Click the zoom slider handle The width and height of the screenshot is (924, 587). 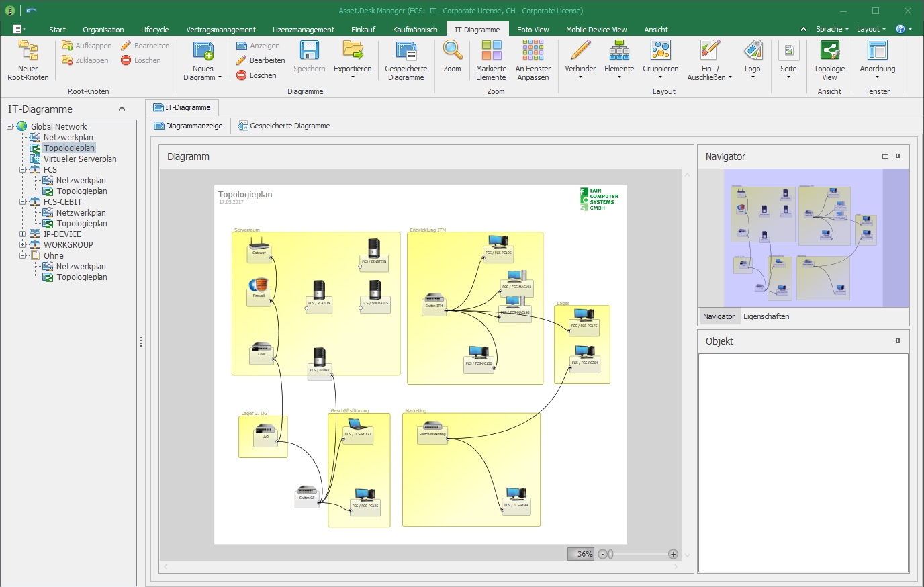coord(610,554)
